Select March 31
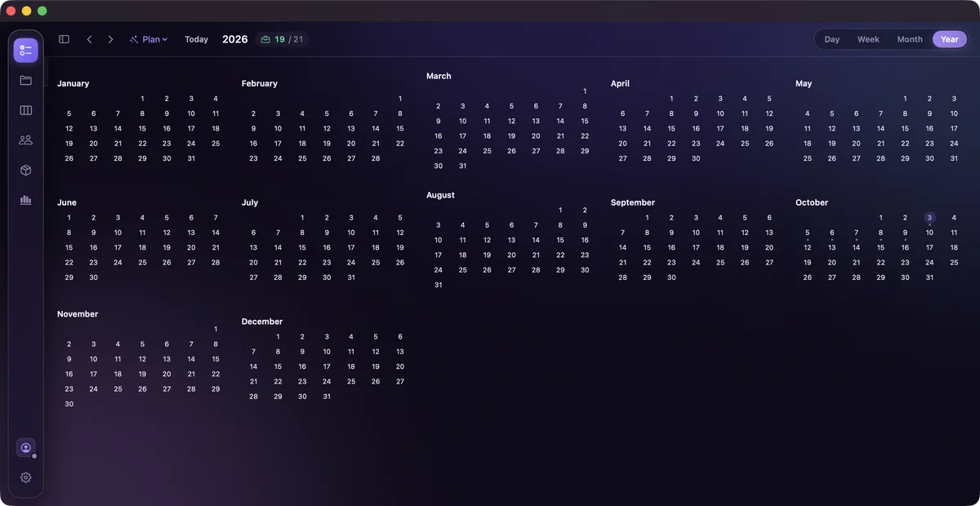 click(x=462, y=166)
